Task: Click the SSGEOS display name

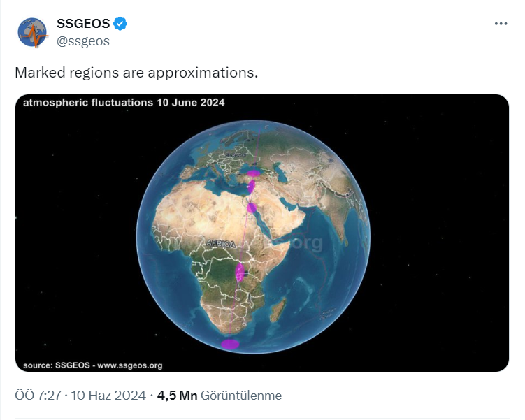Action: (82, 24)
